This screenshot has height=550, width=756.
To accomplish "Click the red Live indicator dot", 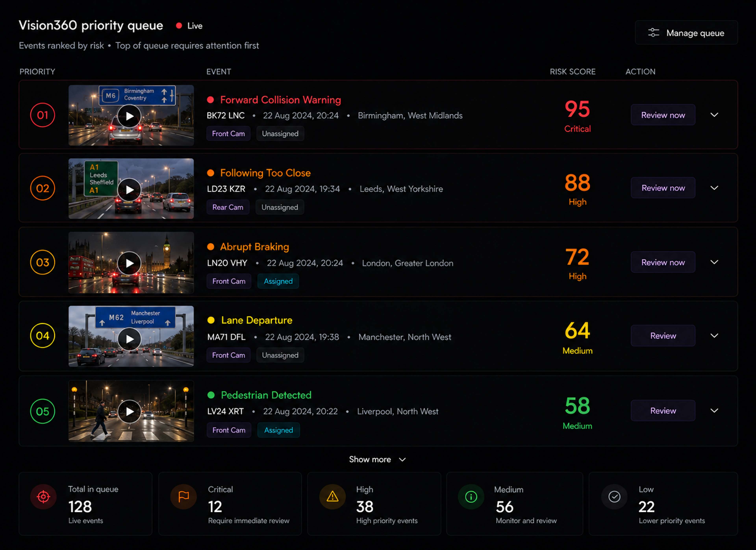I will tap(179, 26).
